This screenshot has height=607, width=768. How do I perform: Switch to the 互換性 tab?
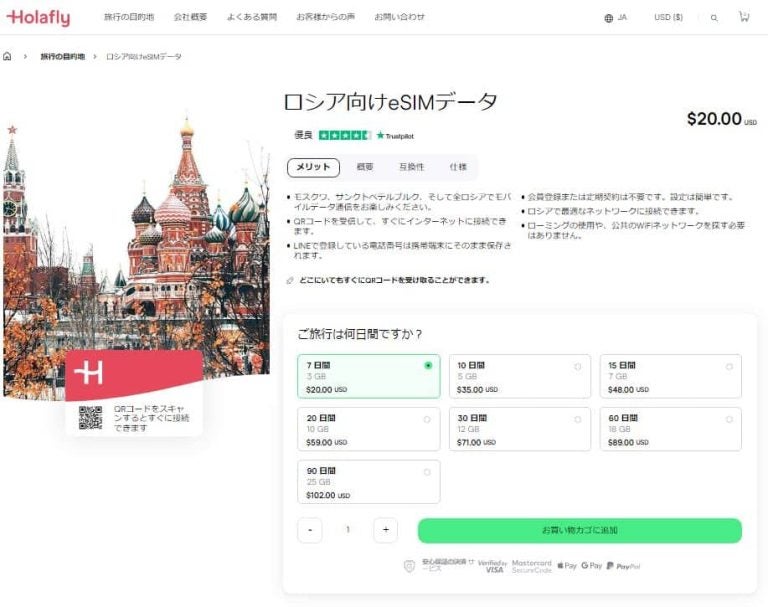point(411,167)
